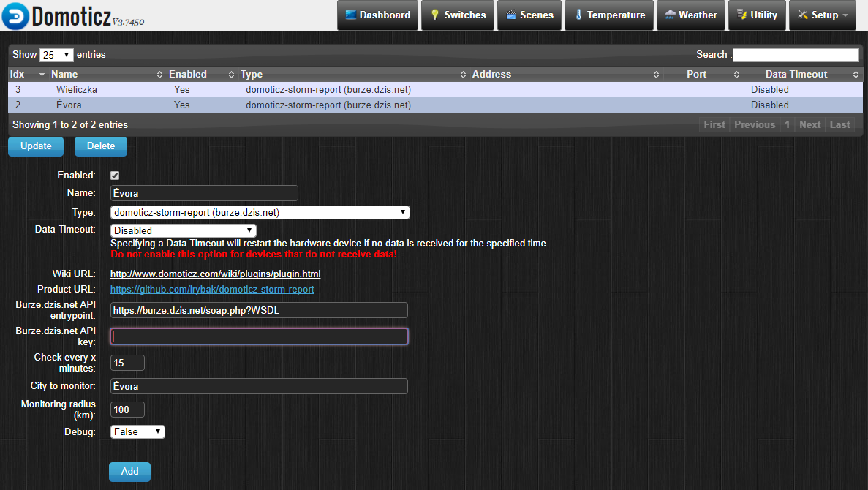Open the Scenes tab
This screenshot has height=490, width=868.
click(529, 15)
